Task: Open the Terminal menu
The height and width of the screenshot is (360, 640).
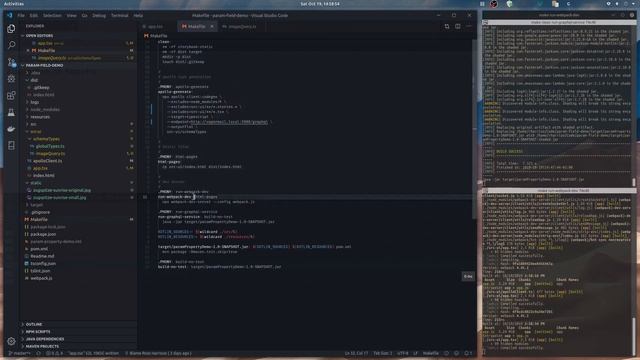Action: pyautogui.click(x=120, y=16)
